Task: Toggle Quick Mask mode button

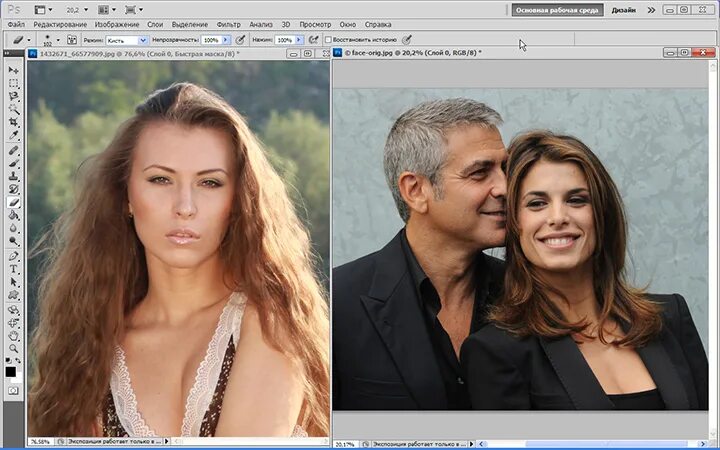Action: tap(13, 391)
